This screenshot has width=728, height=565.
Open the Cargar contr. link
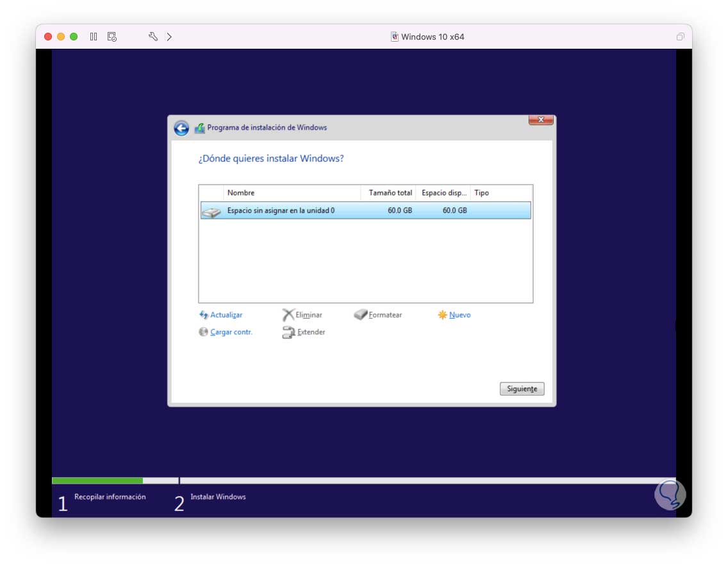tap(231, 332)
